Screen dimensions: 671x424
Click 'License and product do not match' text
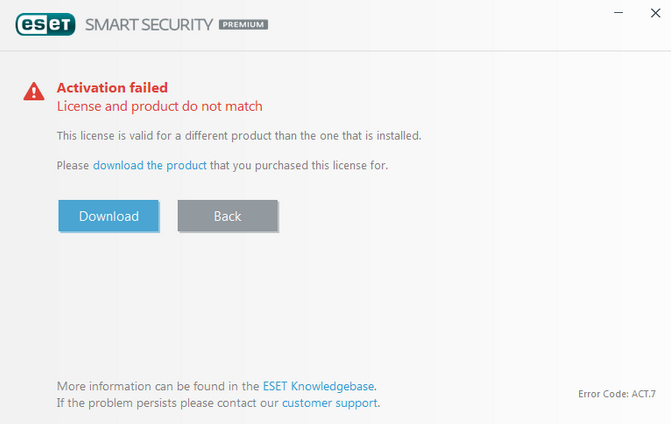[159, 106]
